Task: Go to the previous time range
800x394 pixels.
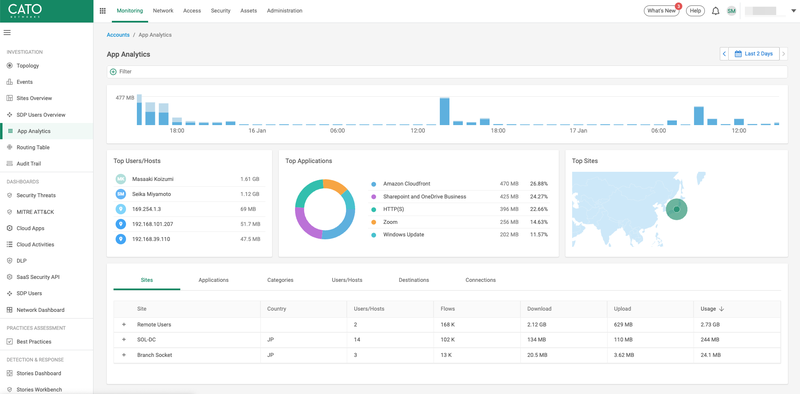Action: 724,54
